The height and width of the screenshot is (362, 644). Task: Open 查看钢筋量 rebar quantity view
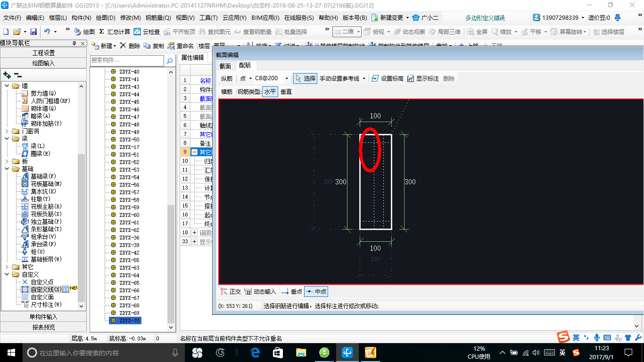pos(253,32)
